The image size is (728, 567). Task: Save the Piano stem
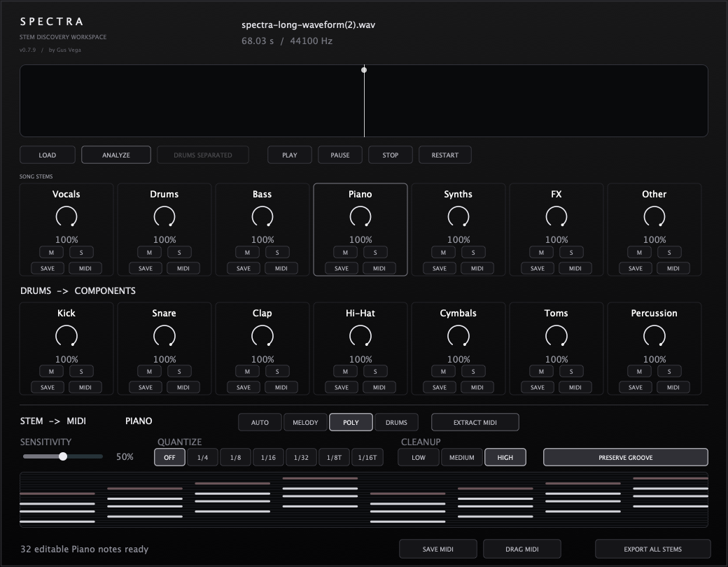coord(342,268)
